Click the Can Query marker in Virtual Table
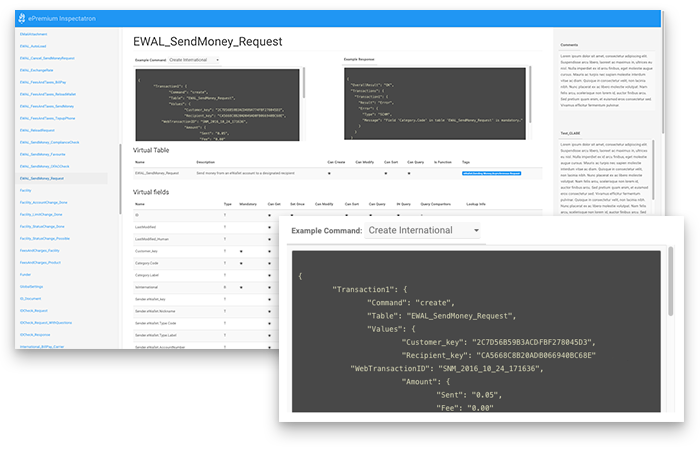This screenshot has width=700, height=450. pyautogui.click(x=411, y=173)
